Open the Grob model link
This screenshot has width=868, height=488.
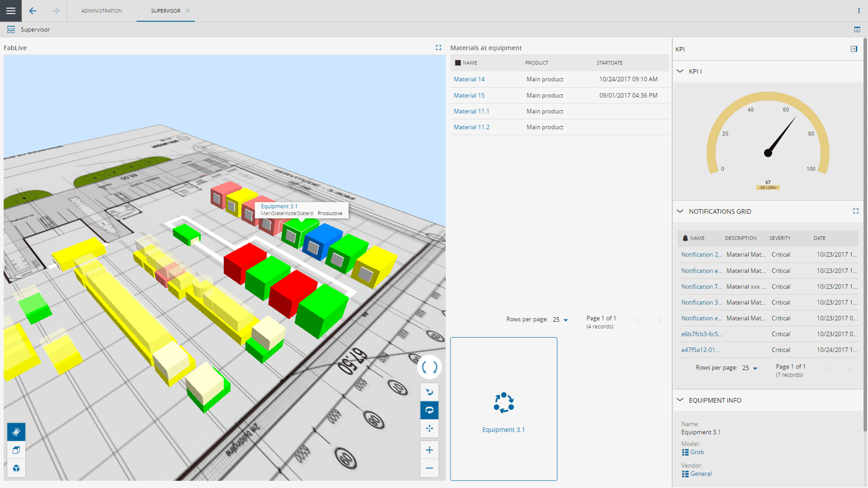(x=696, y=452)
